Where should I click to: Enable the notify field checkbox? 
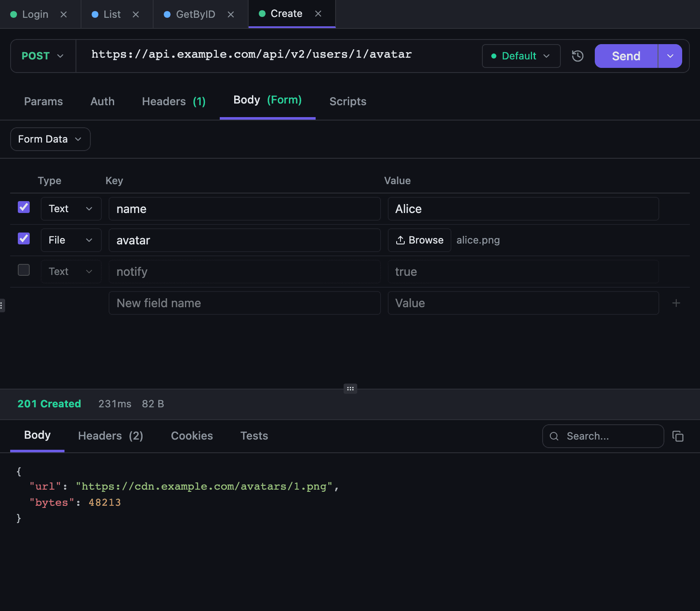click(x=24, y=270)
